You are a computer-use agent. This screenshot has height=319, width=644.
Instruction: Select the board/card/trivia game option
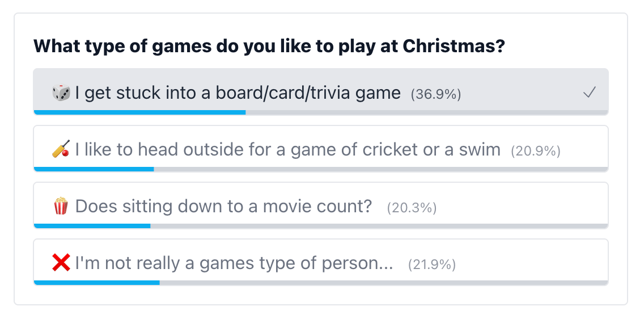click(x=321, y=92)
